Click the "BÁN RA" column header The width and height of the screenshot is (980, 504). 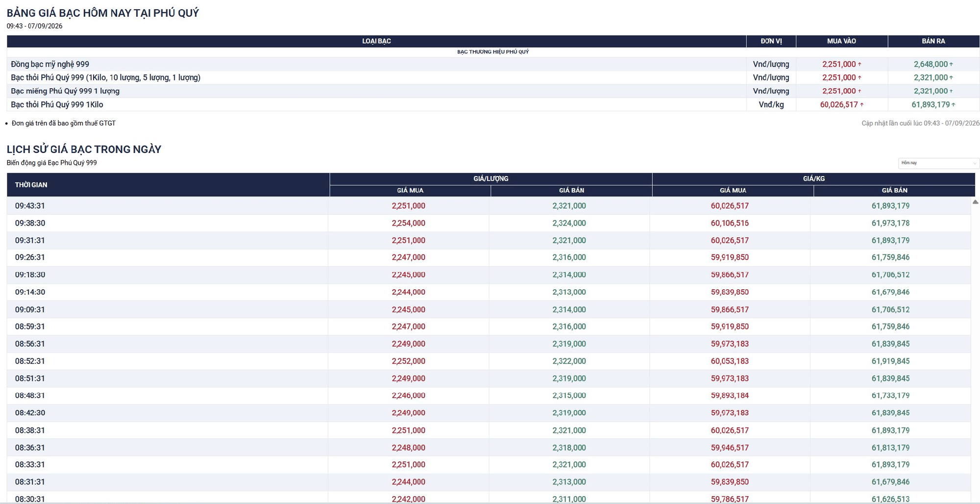click(x=933, y=41)
